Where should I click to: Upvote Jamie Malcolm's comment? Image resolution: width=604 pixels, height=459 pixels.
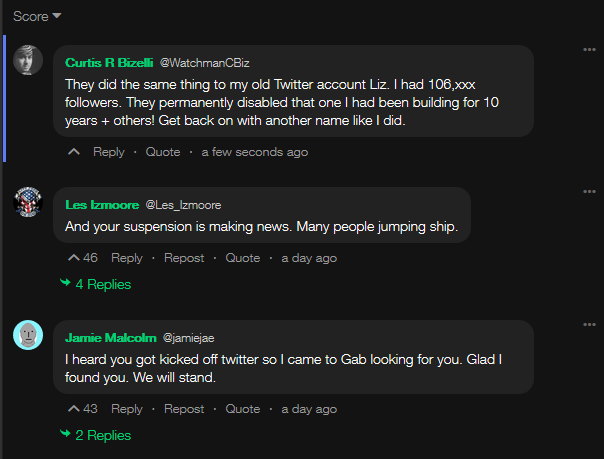pyautogui.click(x=73, y=409)
